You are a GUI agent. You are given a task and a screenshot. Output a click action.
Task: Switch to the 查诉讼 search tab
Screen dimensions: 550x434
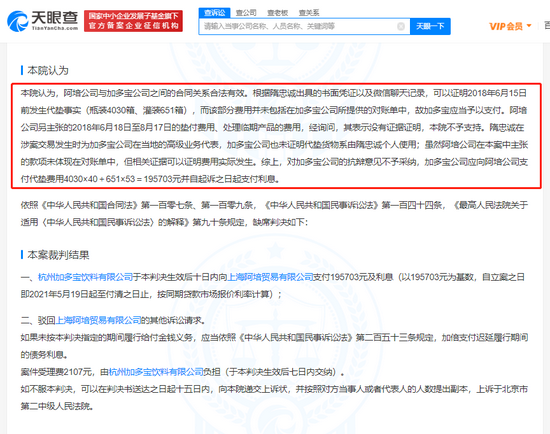coord(214,13)
